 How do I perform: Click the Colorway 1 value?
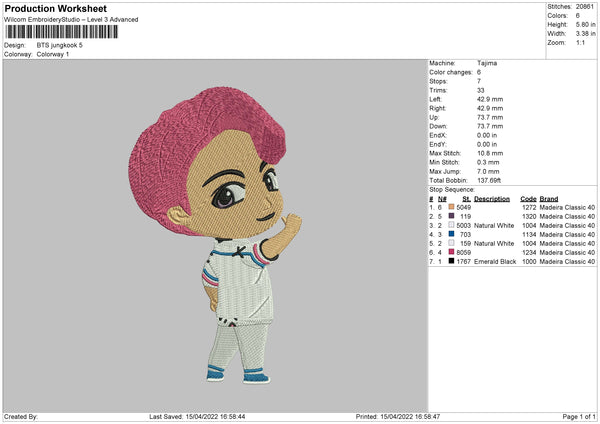pos(53,54)
